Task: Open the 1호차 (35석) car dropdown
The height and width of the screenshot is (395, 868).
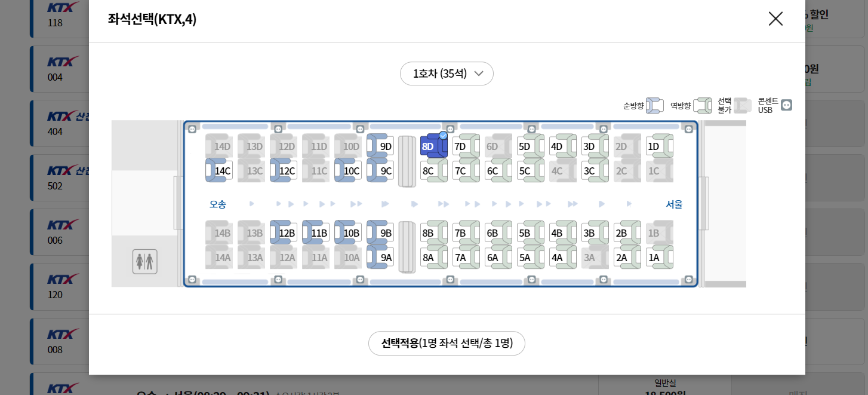Action: coord(447,74)
